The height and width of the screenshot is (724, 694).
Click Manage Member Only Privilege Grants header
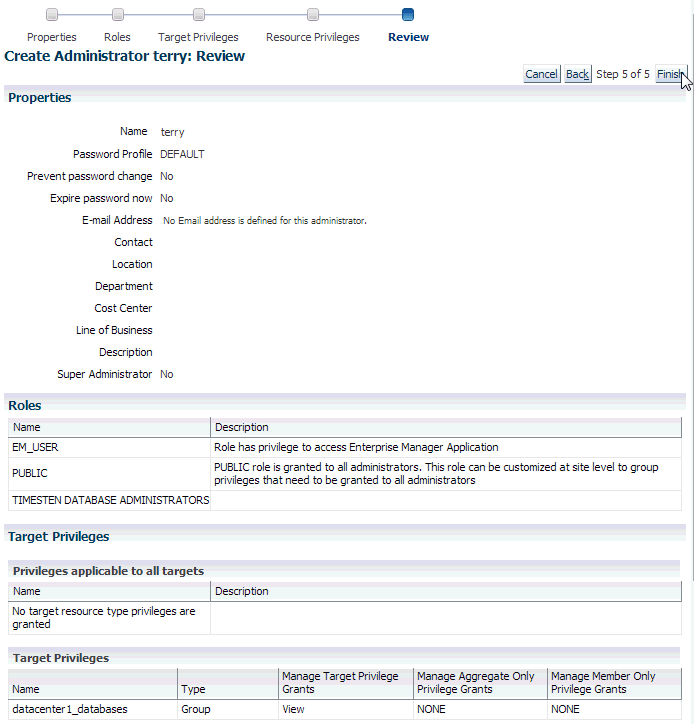click(x=615, y=684)
